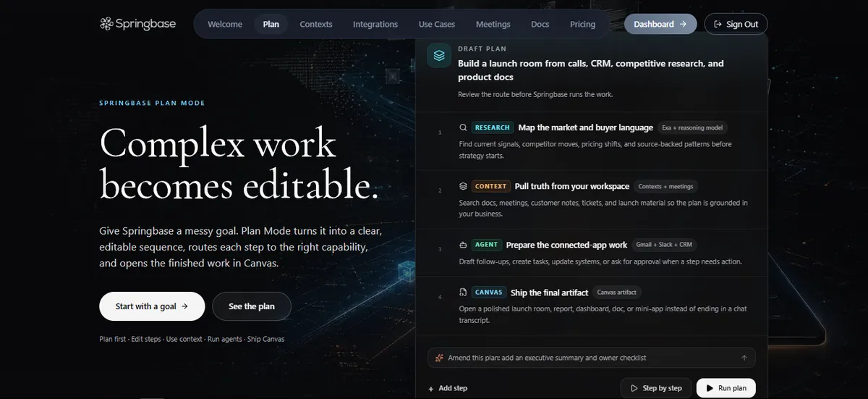The image size is (868, 399).
Task: Click the Springbase logo icon
Action: coord(107,24)
